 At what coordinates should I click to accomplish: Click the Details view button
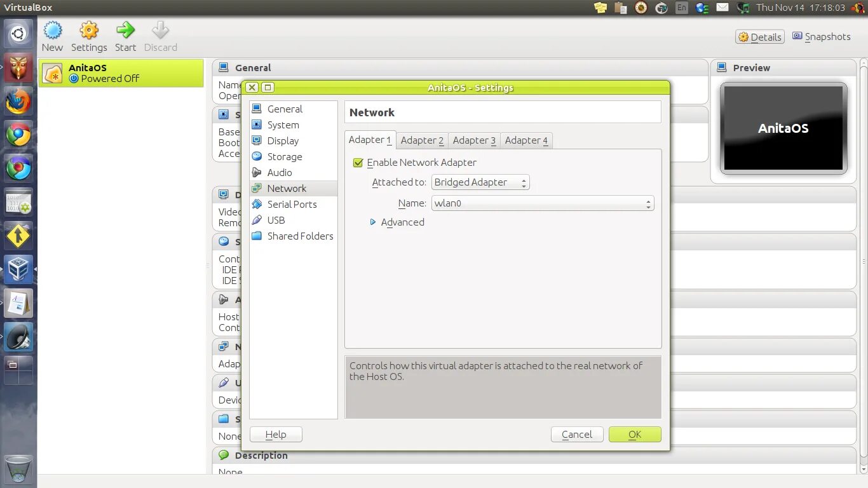pyautogui.click(x=760, y=37)
